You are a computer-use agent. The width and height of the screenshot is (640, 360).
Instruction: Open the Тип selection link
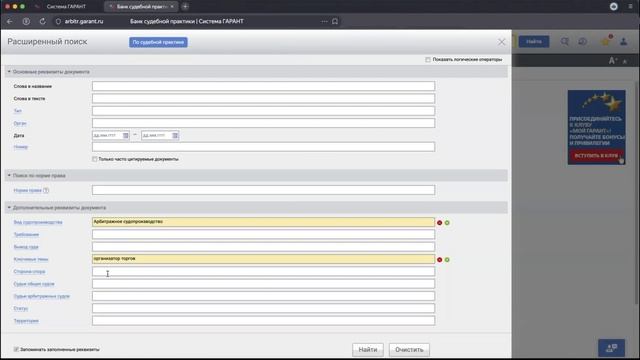(18, 111)
